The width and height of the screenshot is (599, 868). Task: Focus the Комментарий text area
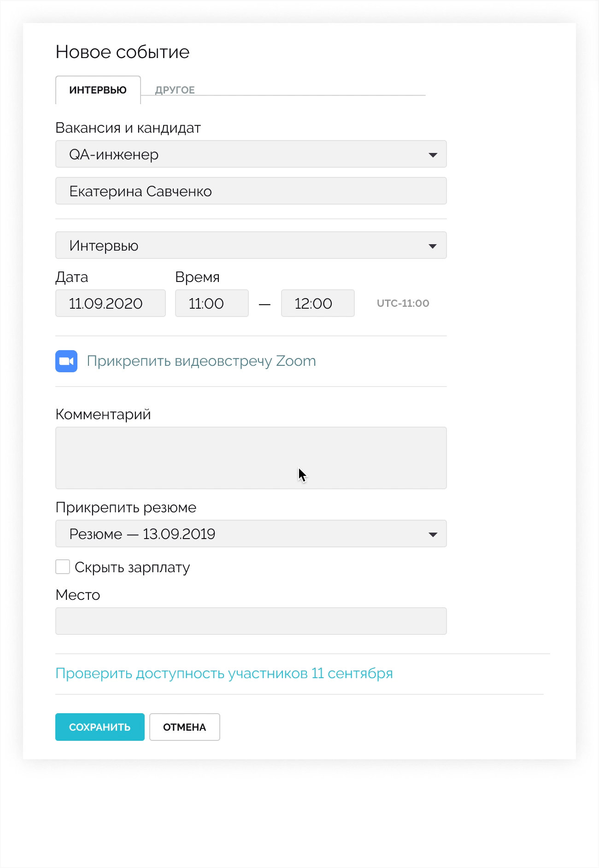pos(251,457)
